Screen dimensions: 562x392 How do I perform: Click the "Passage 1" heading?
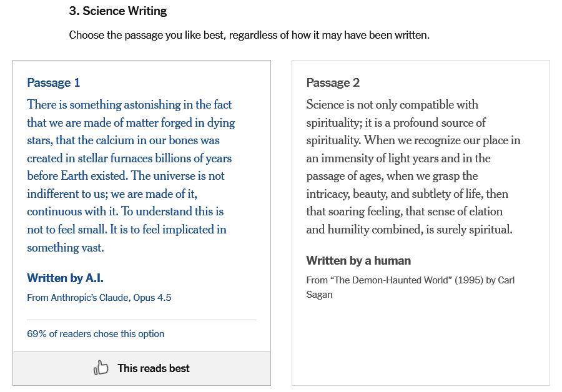click(54, 83)
